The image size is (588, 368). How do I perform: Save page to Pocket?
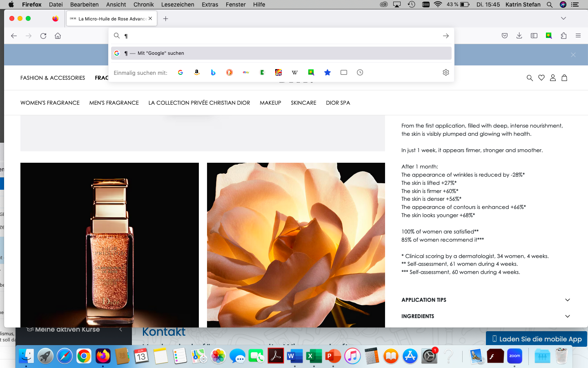505,36
